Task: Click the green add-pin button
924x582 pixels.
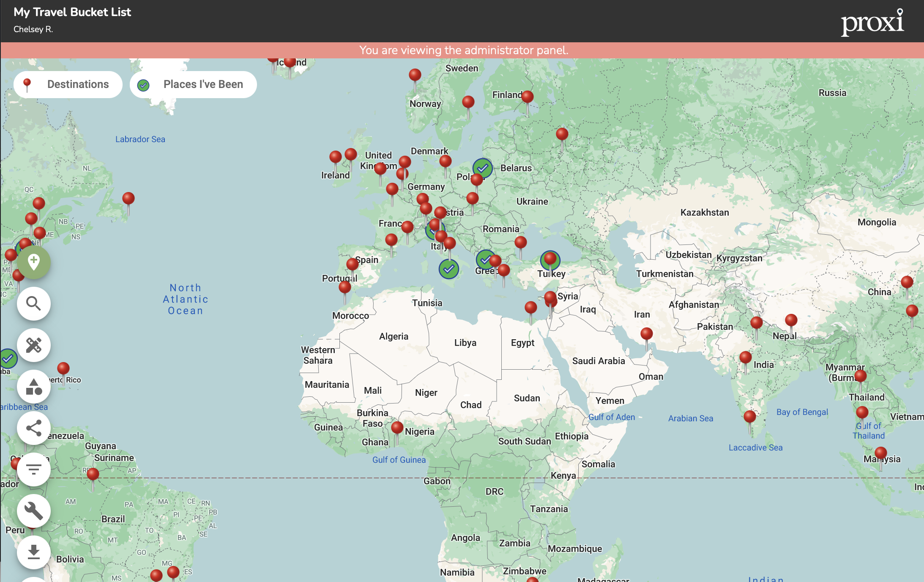Action: pos(34,262)
